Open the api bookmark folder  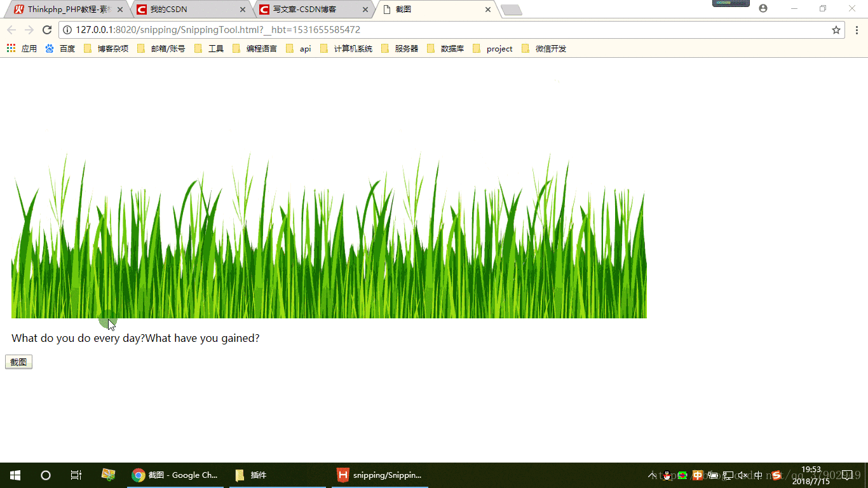pos(298,48)
